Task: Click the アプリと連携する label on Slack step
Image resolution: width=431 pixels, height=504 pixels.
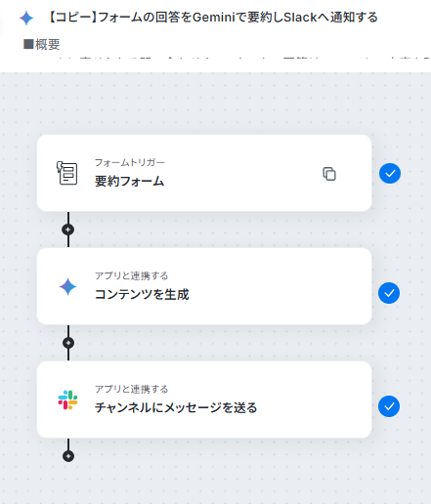Action: click(x=132, y=389)
